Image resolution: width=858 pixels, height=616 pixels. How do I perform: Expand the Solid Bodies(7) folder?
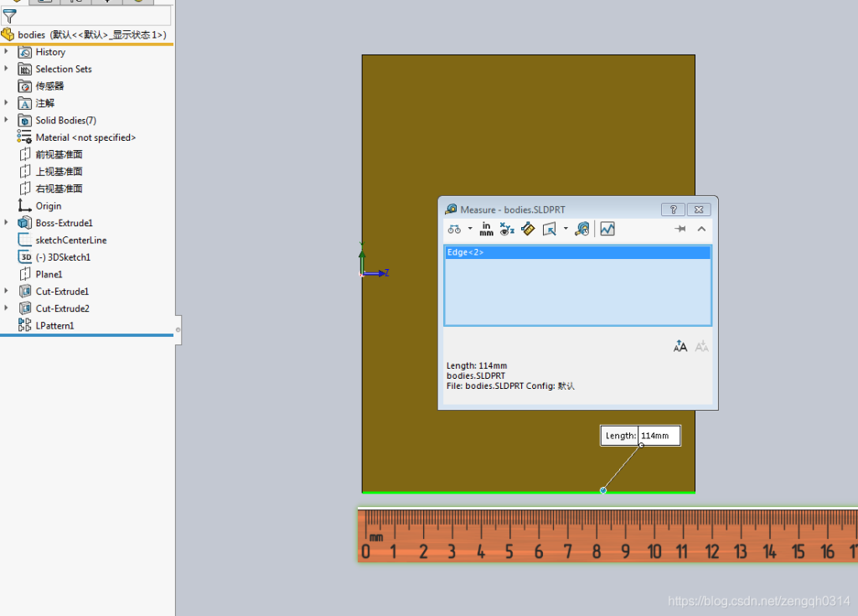click(x=6, y=119)
